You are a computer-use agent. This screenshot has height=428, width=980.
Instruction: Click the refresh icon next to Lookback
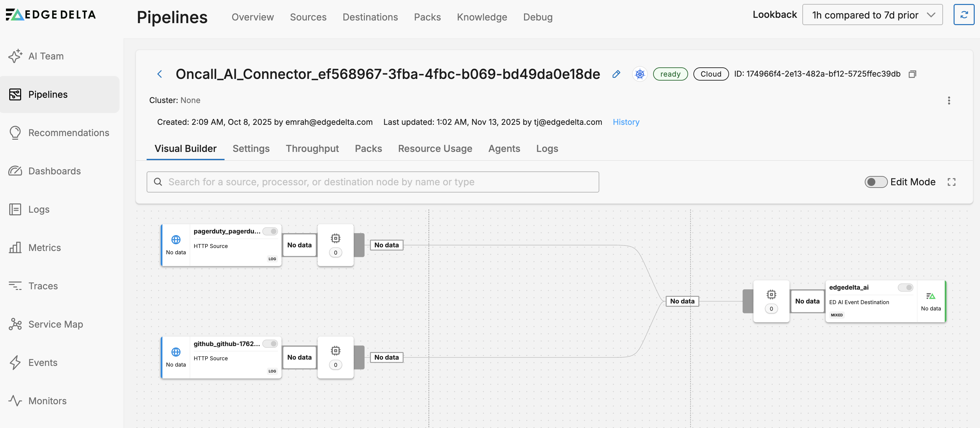point(964,15)
